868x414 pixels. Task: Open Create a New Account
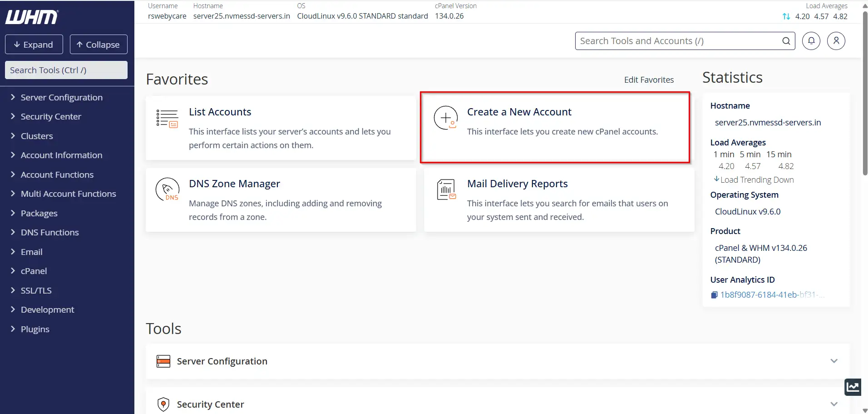click(555, 128)
